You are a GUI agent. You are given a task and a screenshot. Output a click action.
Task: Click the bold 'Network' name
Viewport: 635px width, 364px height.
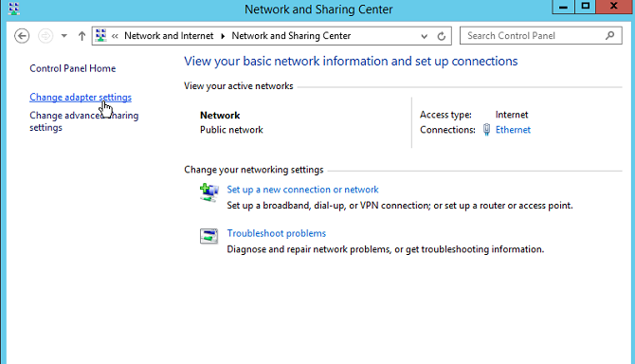point(220,116)
